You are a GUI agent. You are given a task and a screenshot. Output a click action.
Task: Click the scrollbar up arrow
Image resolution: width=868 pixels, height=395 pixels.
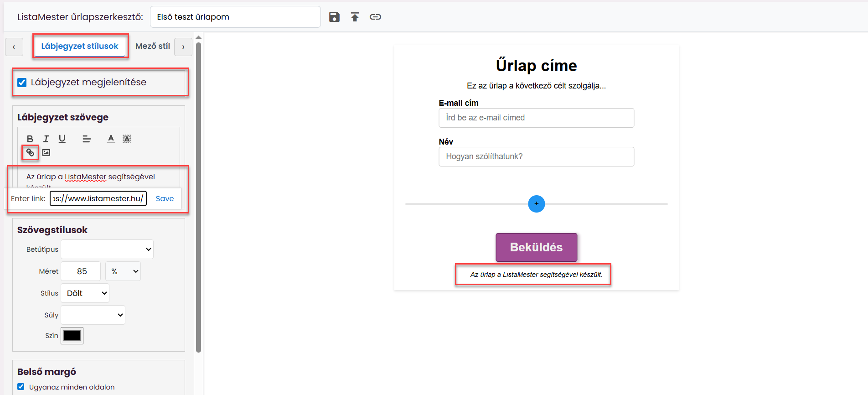pyautogui.click(x=198, y=37)
